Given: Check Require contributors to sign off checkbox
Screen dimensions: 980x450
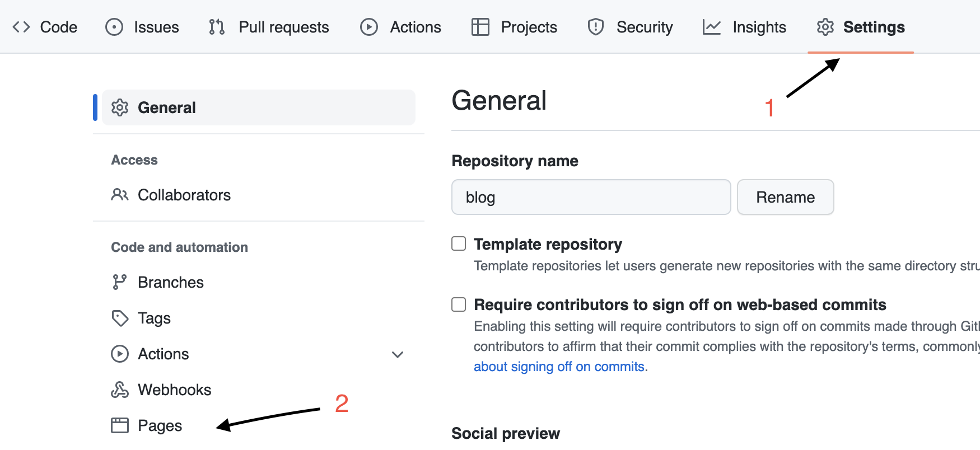Looking at the screenshot, I should pyautogui.click(x=459, y=304).
